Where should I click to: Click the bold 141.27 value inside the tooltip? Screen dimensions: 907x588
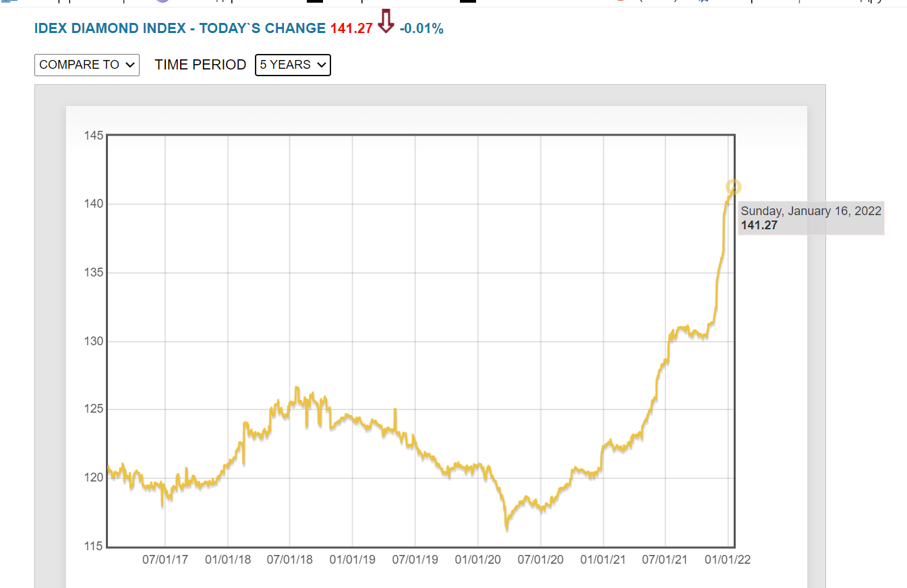click(x=759, y=225)
